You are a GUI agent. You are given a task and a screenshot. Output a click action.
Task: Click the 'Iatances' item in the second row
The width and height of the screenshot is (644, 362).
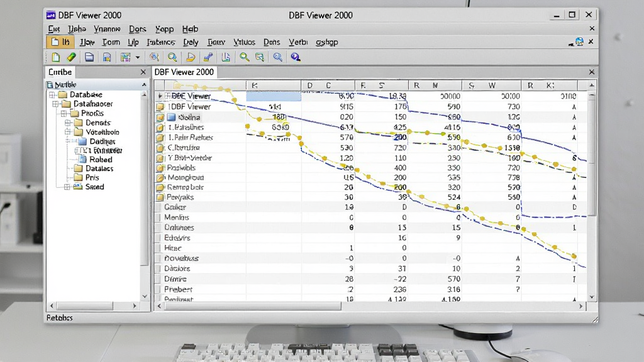160,42
